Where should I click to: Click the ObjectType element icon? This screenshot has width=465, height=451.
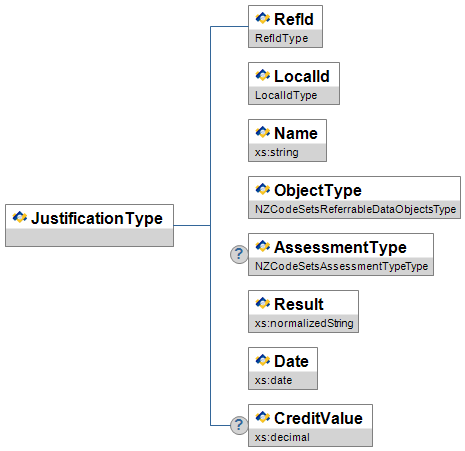pos(263,189)
